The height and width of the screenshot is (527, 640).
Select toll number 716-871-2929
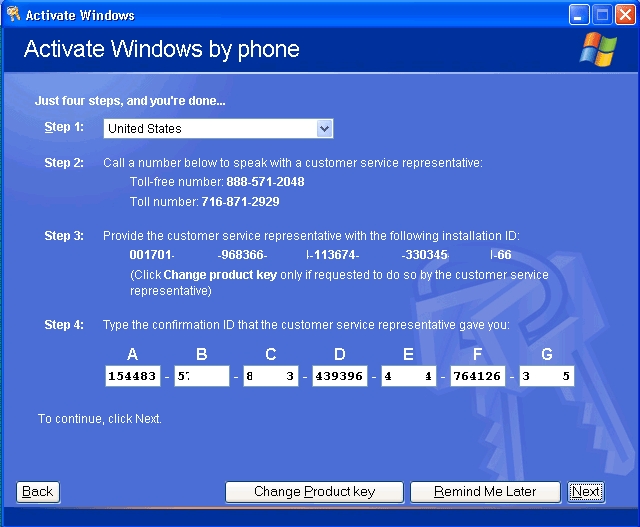click(x=240, y=202)
